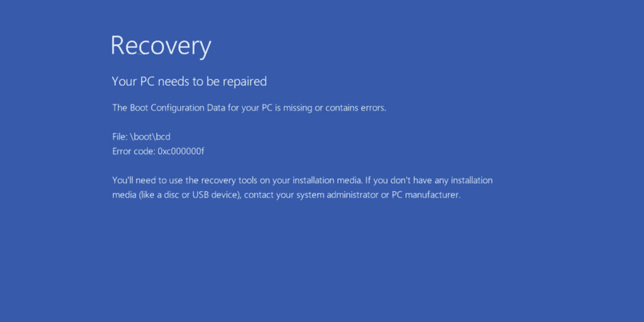Click the word "contains" in the description
644x322 pixels.
[x=342, y=108]
